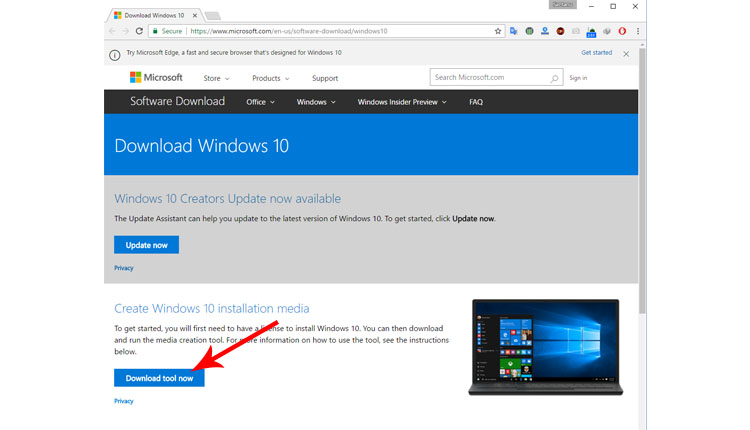Click the search magnifier icon
This screenshot has width=750, height=430.
pyautogui.click(x=554, y=78)
